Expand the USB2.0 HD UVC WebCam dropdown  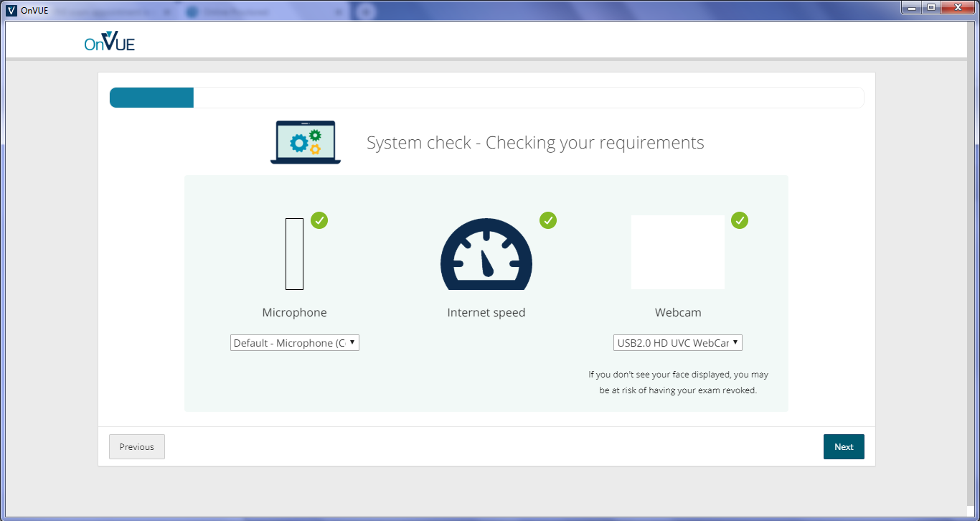pyautogui.click(x=677, y=343)
